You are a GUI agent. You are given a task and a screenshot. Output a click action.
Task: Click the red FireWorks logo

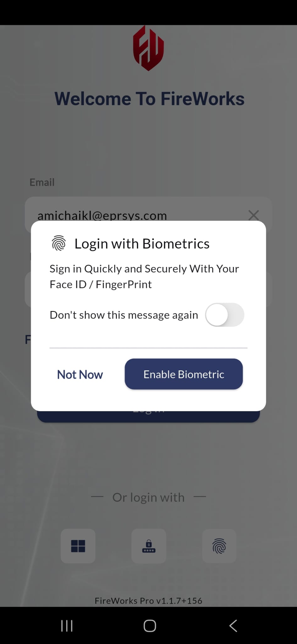click(x=148, y=48)
